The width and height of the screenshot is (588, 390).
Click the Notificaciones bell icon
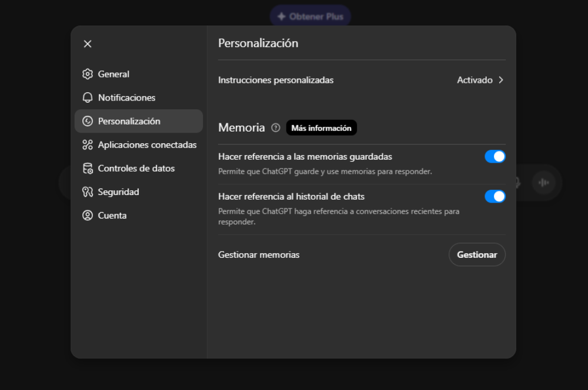87,97
